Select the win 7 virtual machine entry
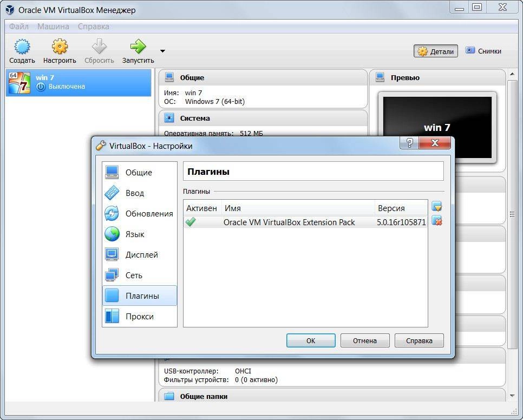The height and width of the screenshot is (420, 523). 79,83
